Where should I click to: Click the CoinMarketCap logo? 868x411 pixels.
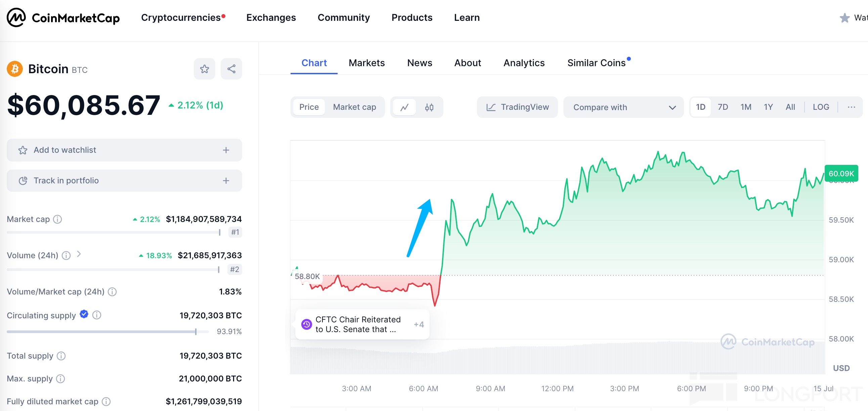click(63, 17)
